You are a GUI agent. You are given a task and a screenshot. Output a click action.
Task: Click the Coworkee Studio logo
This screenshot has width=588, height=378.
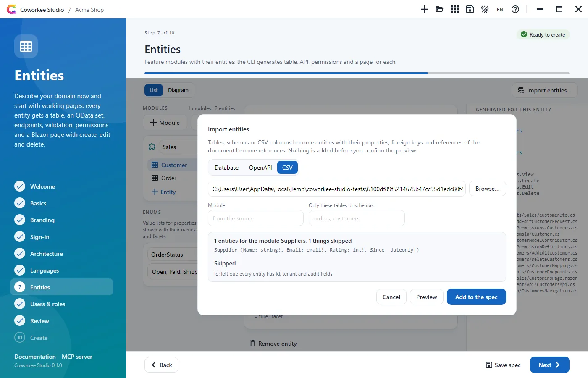coord(11,9)
